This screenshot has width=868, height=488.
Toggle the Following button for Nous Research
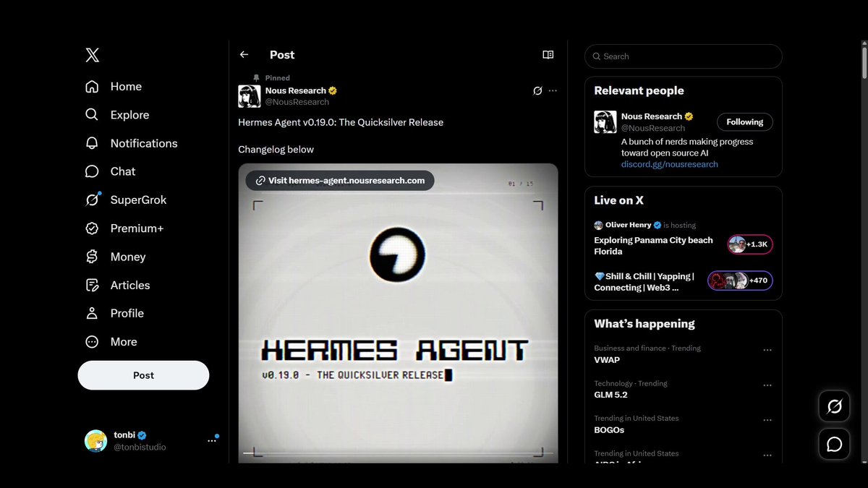(745, 122)
